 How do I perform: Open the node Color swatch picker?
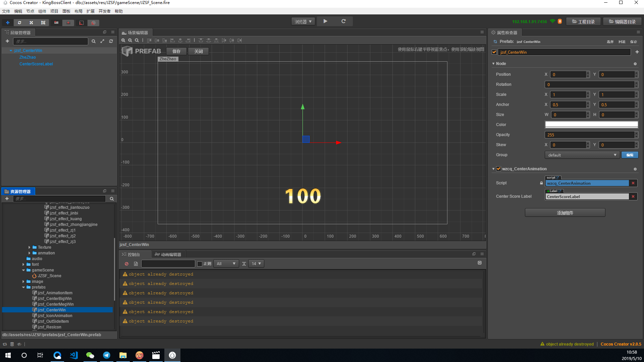click(591, 125)
